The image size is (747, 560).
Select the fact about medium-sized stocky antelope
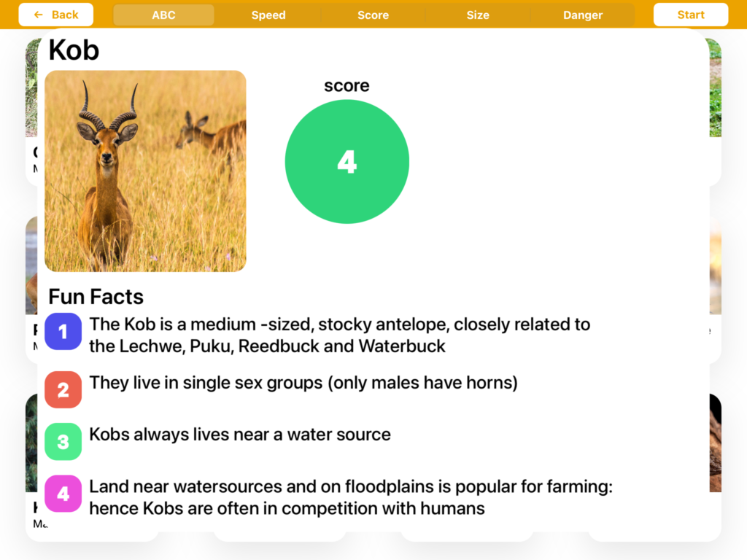[x=339, y=335]
